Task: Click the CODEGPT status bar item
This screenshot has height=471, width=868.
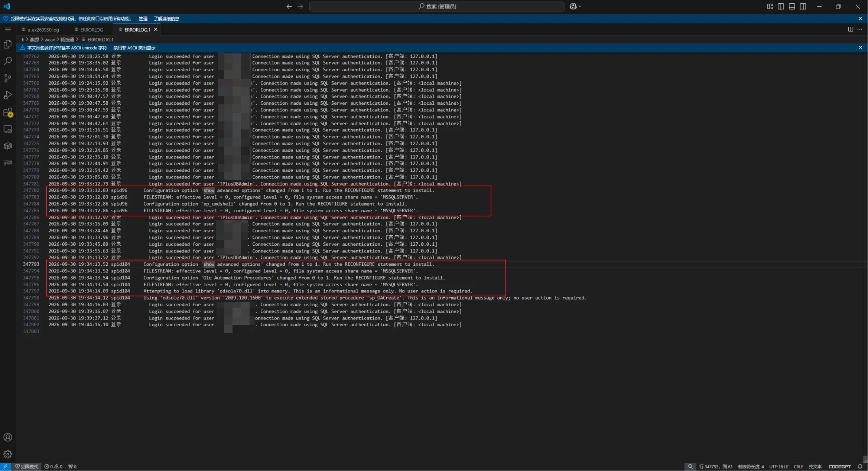Action: pyautogui.click(x=840, y=467)
